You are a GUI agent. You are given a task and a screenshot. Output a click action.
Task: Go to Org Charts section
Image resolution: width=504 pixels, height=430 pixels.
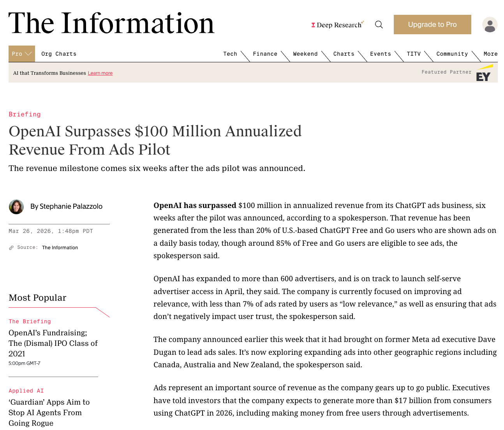59,54
